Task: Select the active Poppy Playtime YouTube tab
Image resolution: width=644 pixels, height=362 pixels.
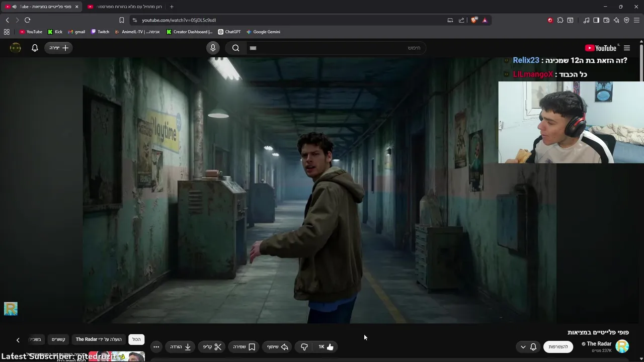Action: coord(42,7)
